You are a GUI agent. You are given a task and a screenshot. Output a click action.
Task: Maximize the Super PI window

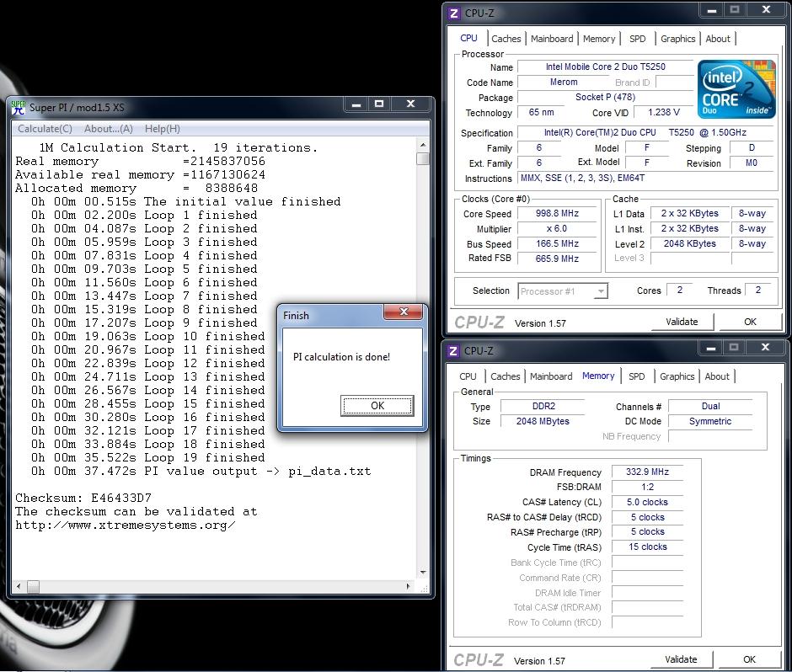pyautogui.click(x=379, y=104)
